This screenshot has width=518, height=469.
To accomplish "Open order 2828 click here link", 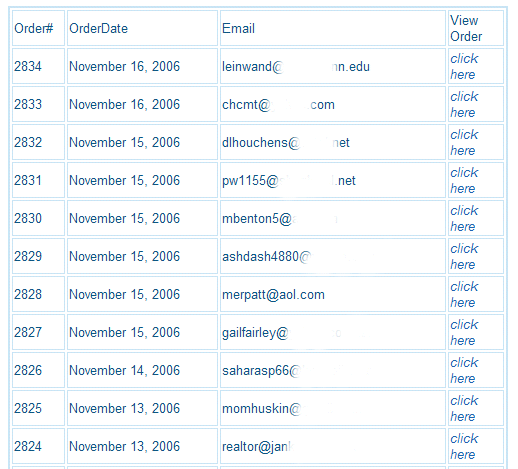I will point(464,294).
